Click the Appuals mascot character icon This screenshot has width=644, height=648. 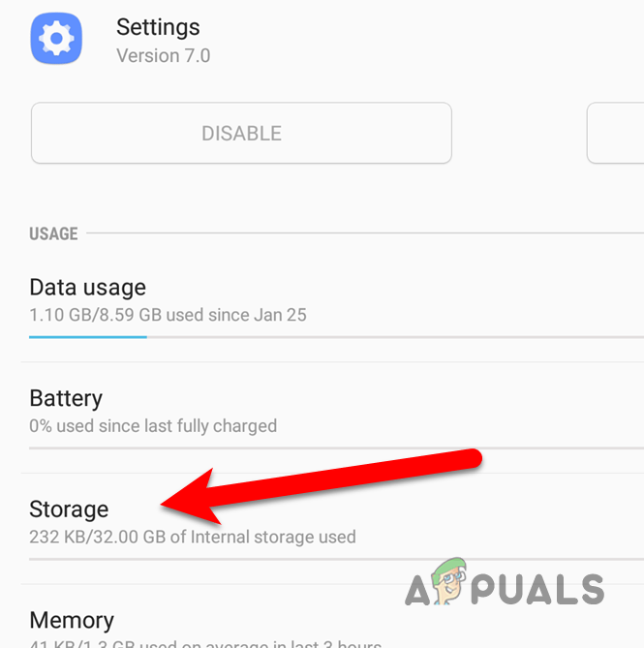tap(449, 580)
